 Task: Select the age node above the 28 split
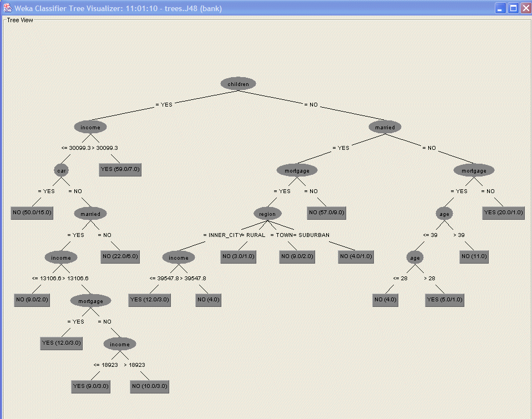[x=415, y=258]
